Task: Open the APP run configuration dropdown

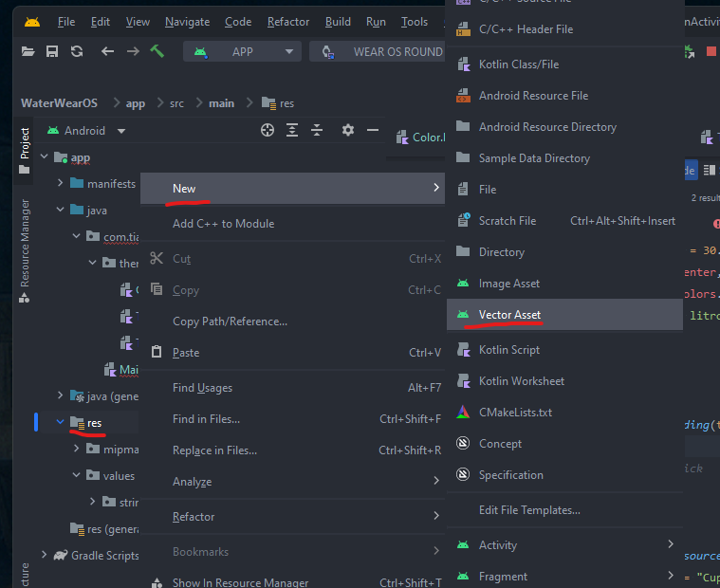Action: coord(242,51)
